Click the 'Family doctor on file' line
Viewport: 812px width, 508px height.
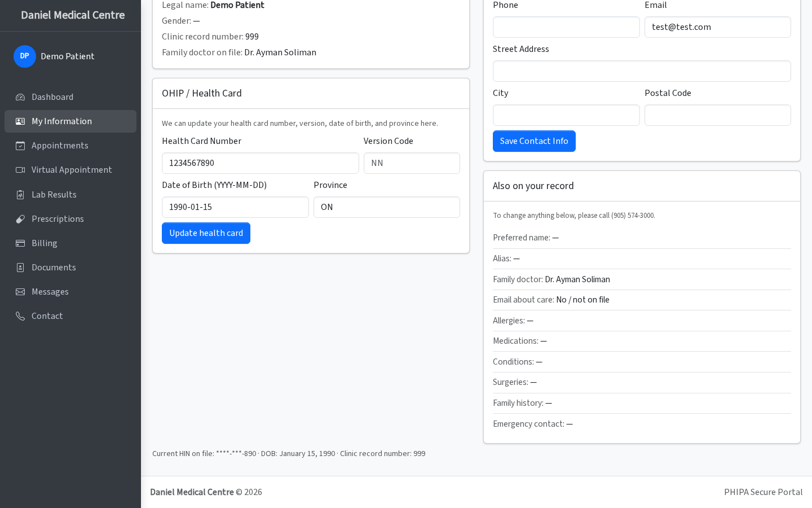point(239,52)
